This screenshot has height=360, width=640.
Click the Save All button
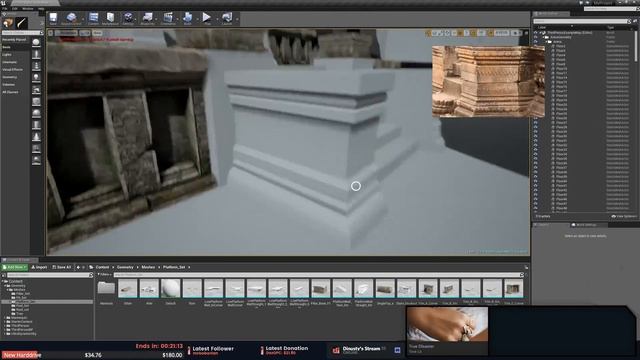click(x=62, y=267)
